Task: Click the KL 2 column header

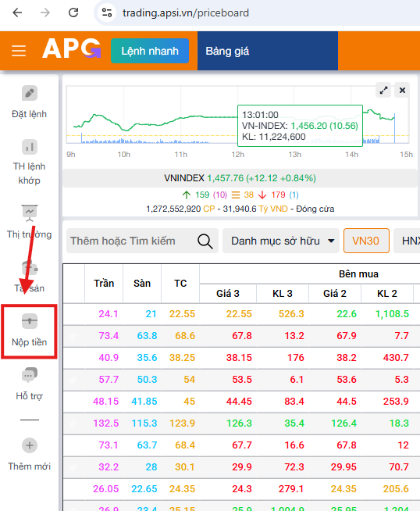Action: (x=387, y=293)
